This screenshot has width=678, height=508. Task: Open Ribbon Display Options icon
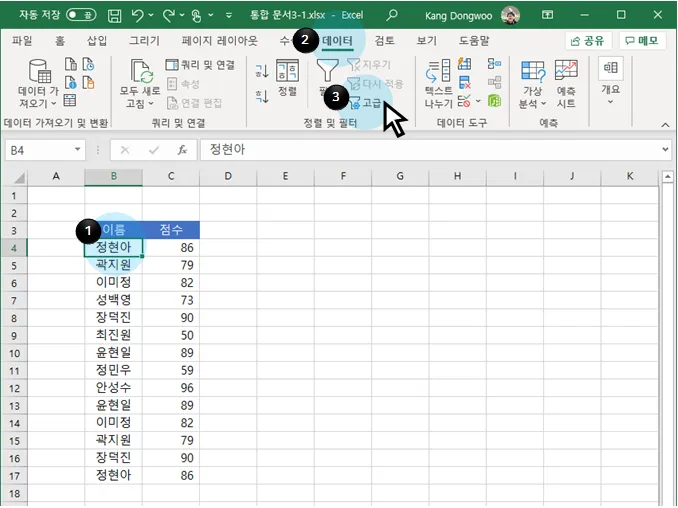(x=547, y=15)
